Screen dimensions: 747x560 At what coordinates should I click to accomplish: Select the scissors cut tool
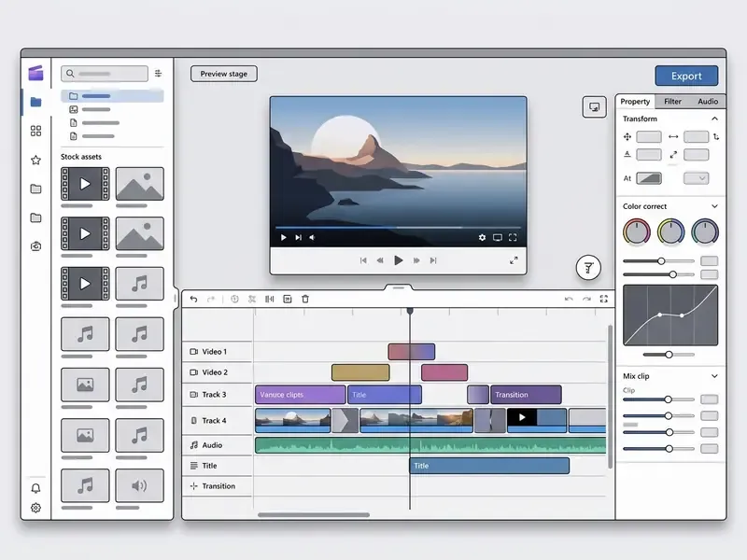(x=252, y=299)
